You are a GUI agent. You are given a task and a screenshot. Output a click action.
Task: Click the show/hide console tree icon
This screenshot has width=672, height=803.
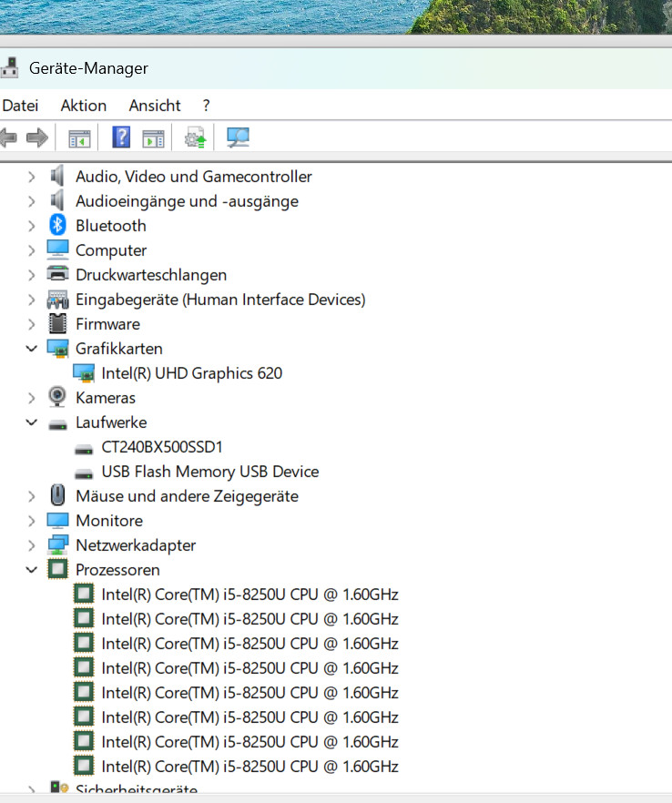80,137
